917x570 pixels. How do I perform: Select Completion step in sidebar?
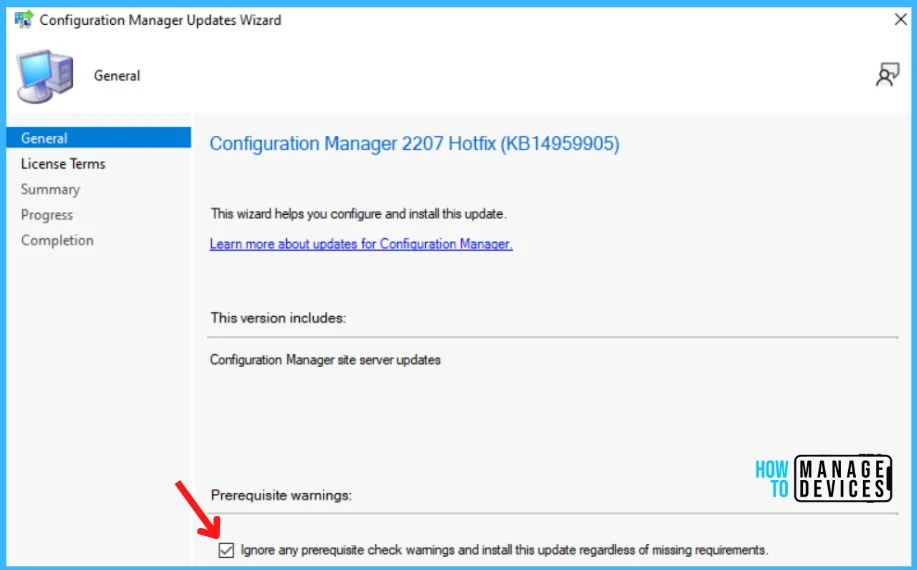coord(57,240)
